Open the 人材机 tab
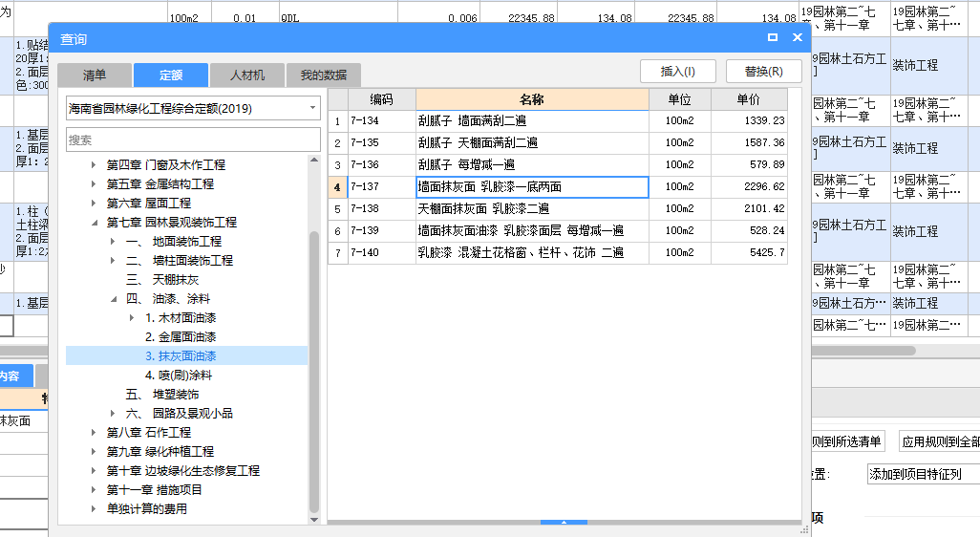This screenshot has width=980, height=537. click(x=247, y=75)
